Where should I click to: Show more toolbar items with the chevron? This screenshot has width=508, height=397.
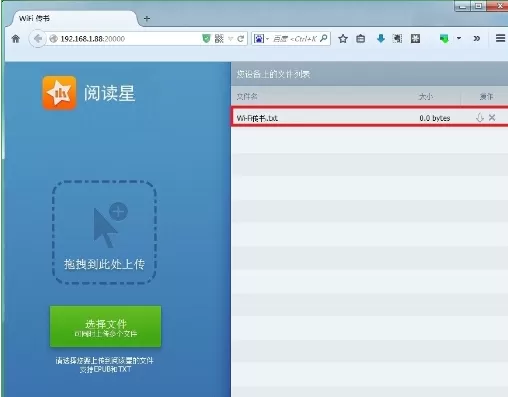pos(477,38)
